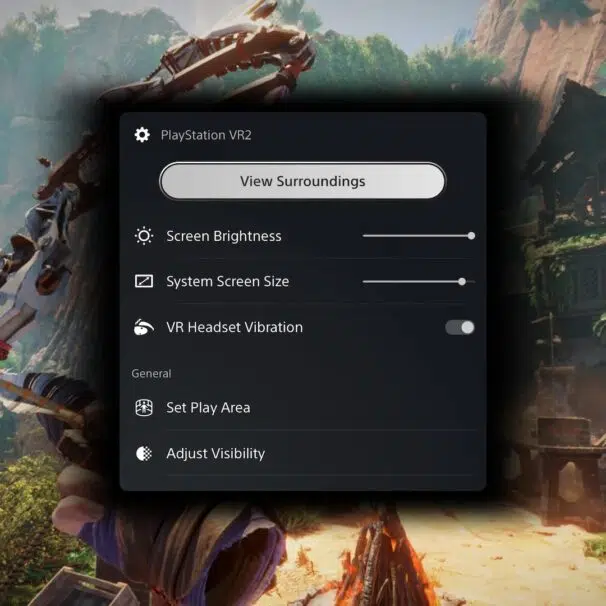Click the Screen Brightness slider handle

point(471,236)
